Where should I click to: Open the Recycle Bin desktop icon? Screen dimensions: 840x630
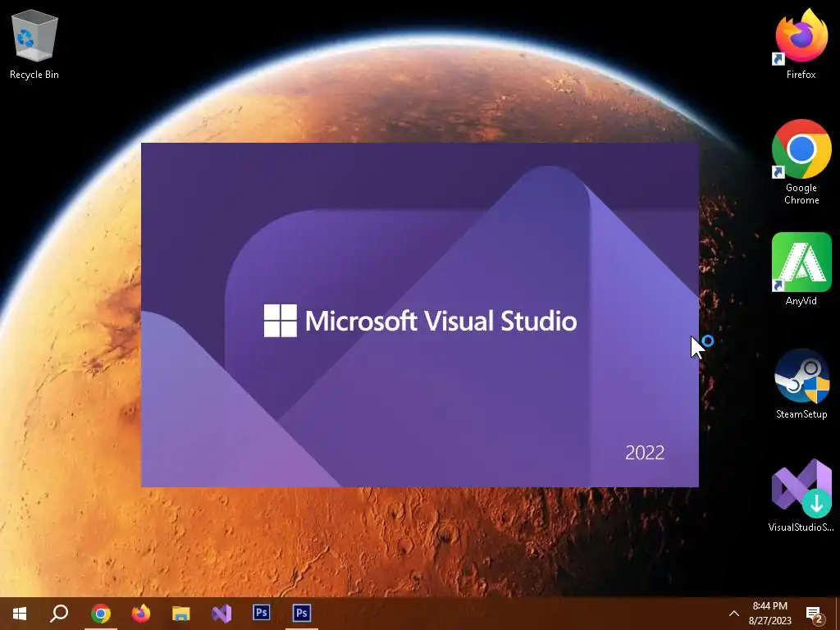pos(34,45)
